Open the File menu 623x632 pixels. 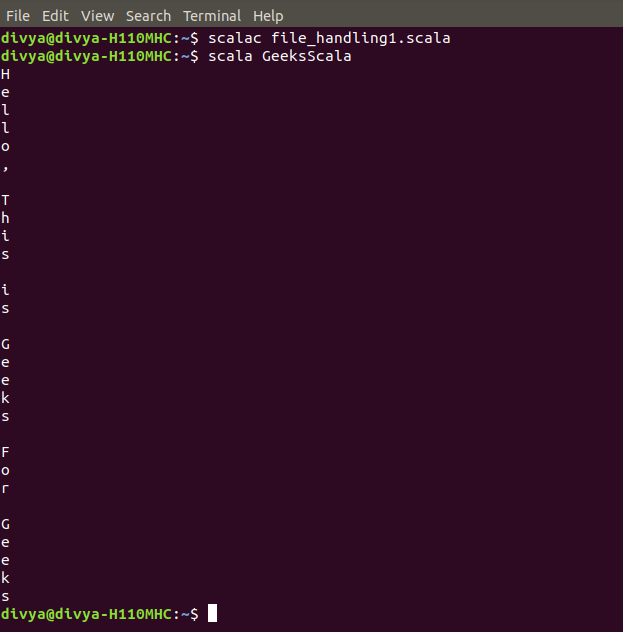pos(18,16)
